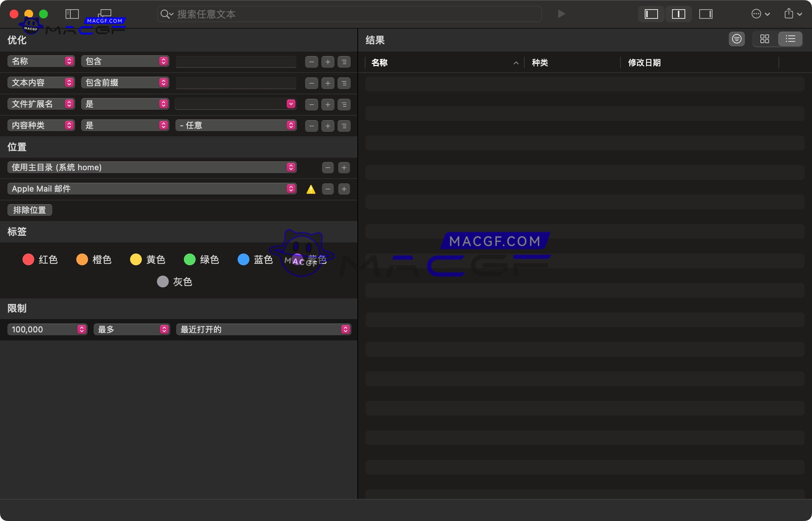Click the options lines icon on the 名称 criterion row
812x521 pixels.
(x=344, y=62)
